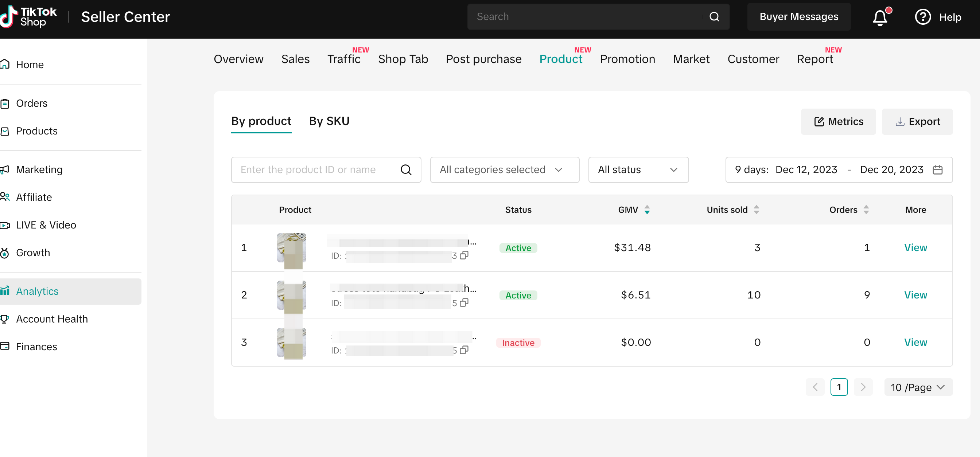Copy the third product's ID
980x457 pixels.
(x=464, y=350)
